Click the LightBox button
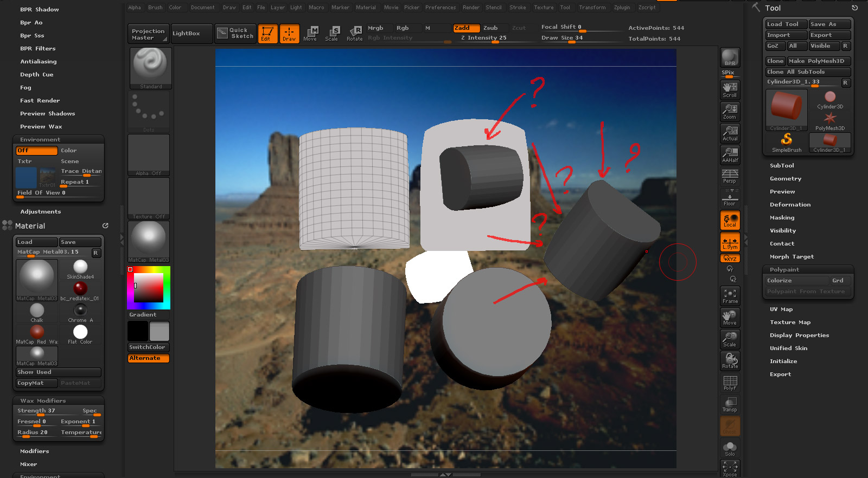 (x=186, y=34)
